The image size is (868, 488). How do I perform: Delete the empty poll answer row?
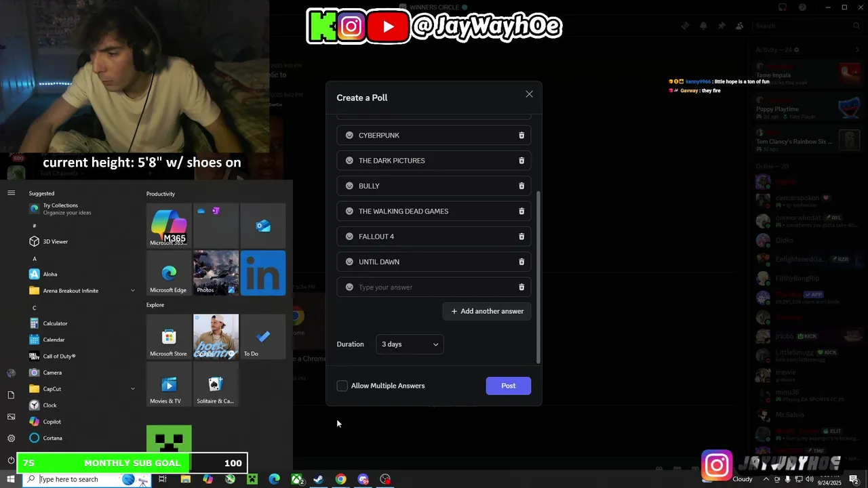click(x=521, y=287)
